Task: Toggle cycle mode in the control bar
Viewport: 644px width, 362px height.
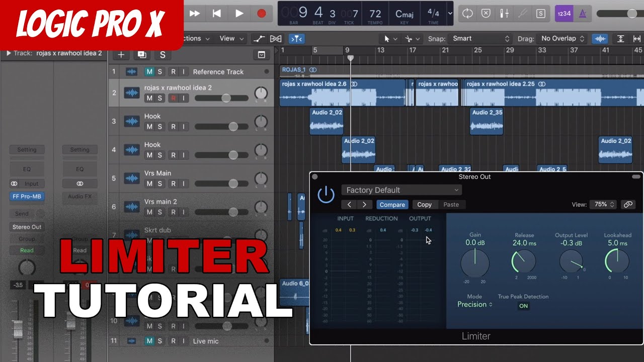Action: pos(467,14)
